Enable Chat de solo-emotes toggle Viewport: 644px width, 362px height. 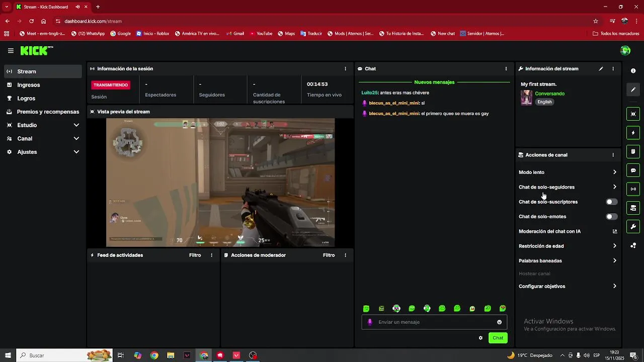pyautogui.click(x=612, y=217)
